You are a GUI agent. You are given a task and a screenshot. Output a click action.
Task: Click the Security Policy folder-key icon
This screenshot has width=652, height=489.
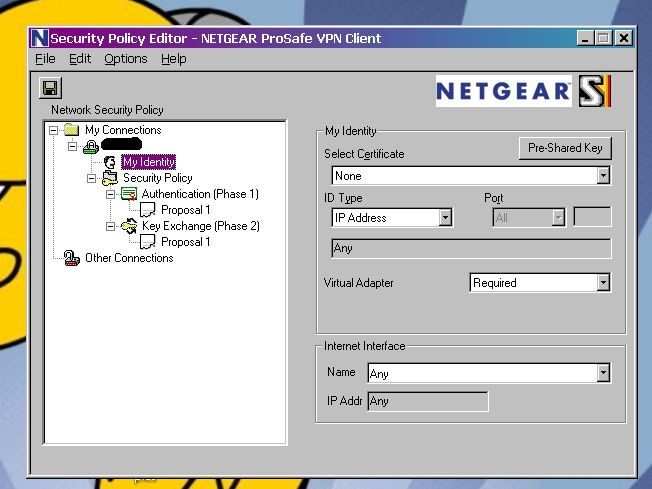pos(110,178)
